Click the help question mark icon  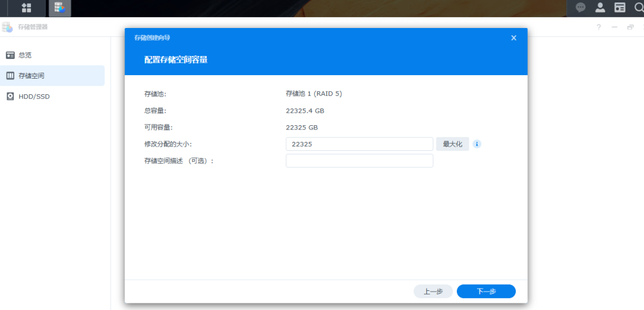(x=599, y=27)
